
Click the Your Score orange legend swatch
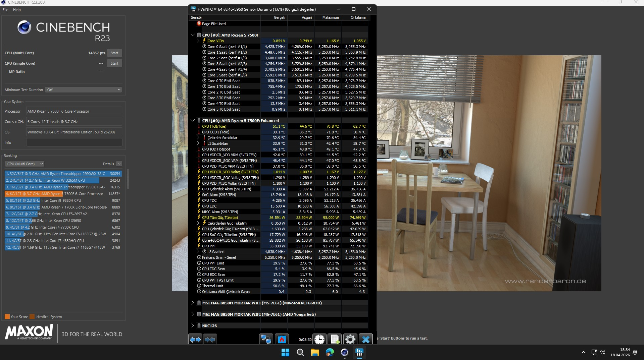click(x=7, y=317)
